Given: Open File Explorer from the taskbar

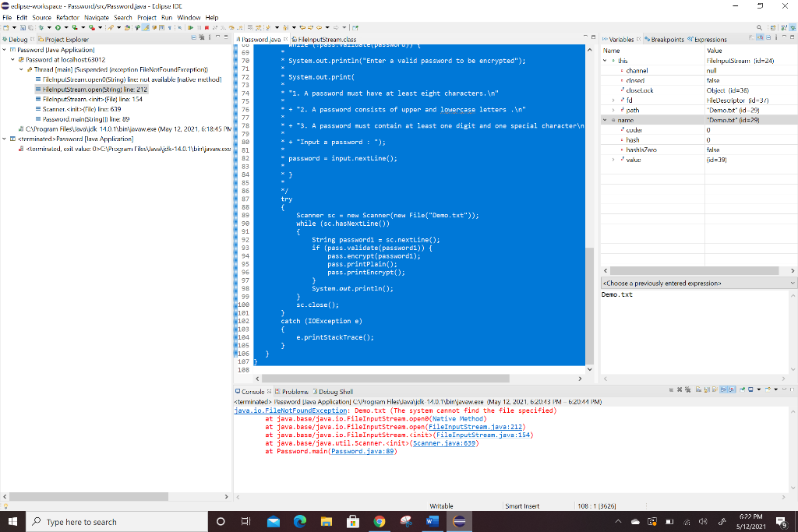Looking at the screenshot, I should click(327, 521).
